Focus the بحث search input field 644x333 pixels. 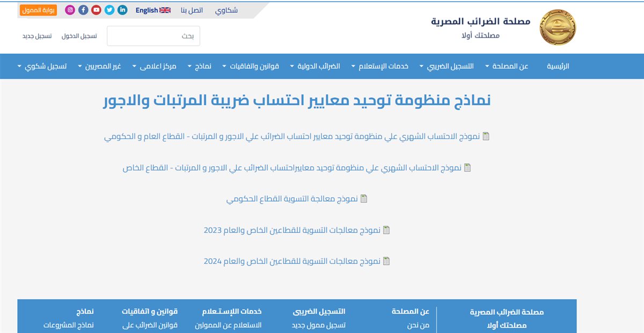pyautogui.click(x=153, y=36)
